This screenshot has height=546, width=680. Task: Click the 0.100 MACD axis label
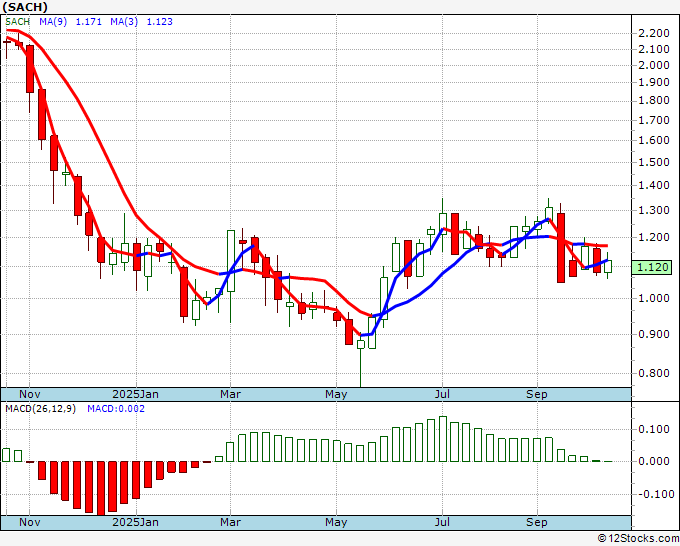coord(654,429)
